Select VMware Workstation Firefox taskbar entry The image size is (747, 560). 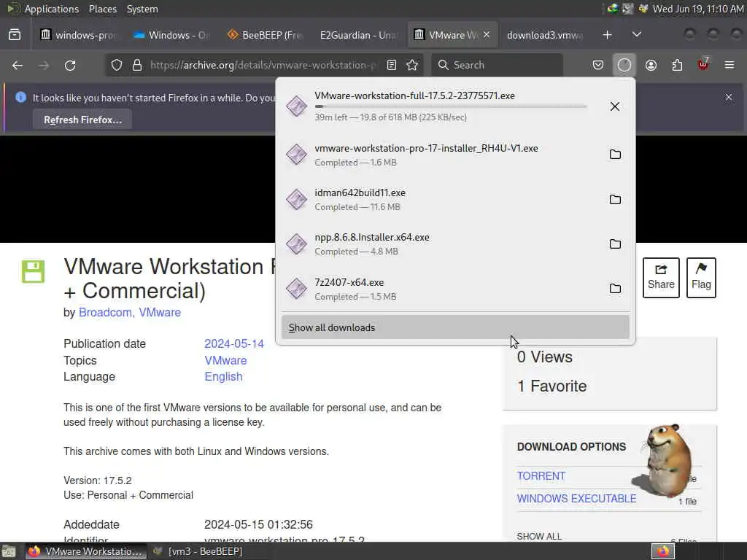coord(86,551)
